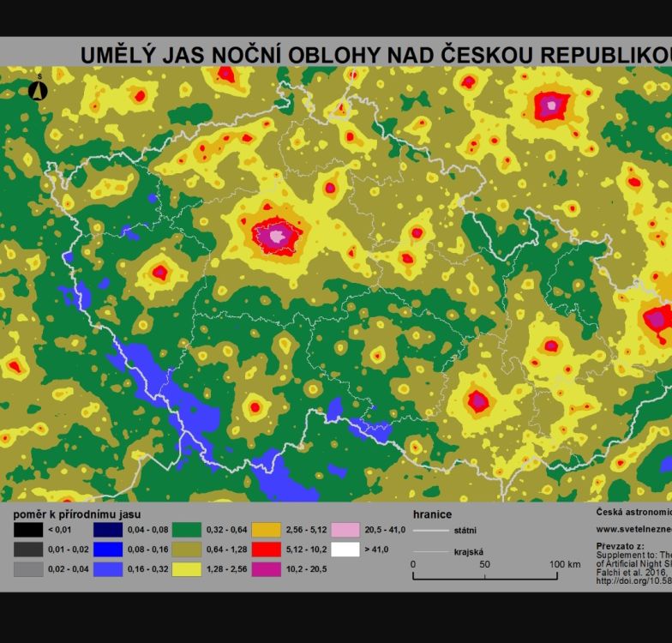Click the north arrow compass icon
672x643 pixels.
coord(37,89)
